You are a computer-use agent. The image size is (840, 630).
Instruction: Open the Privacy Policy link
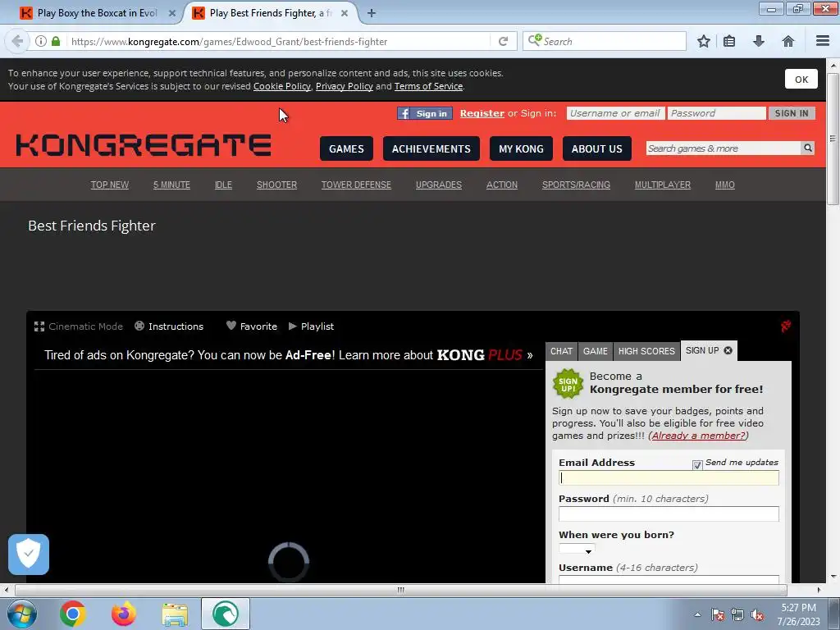344,86
